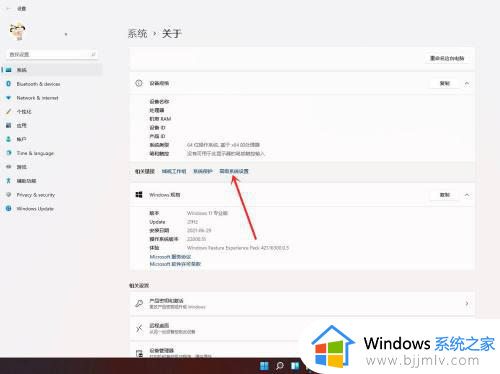Image resolution: width=500 pixels, height=374 pixels.
Task: Copy the device specifications
Action: 445,83
